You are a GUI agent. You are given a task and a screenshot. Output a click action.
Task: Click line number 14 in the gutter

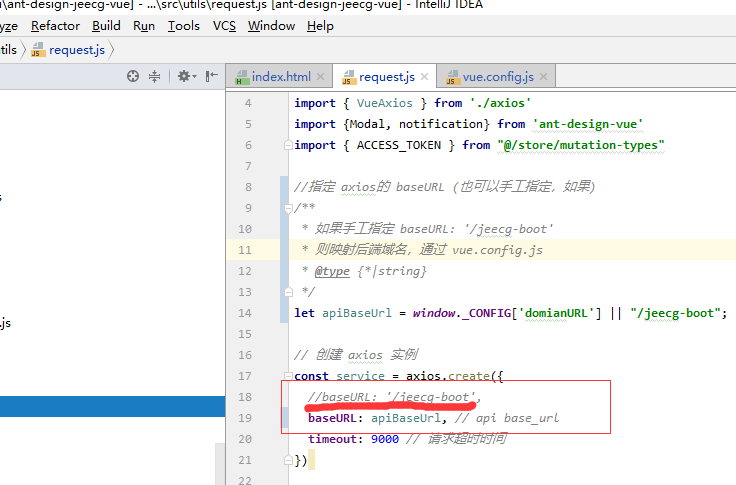pyautogui.click(x=245, y=313)
